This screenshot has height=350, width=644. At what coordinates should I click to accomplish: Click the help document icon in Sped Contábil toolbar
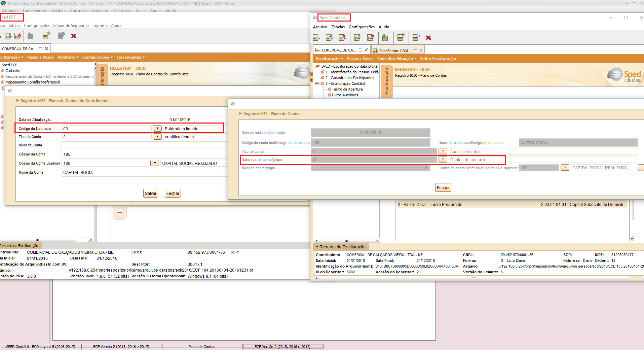point(416,37)
